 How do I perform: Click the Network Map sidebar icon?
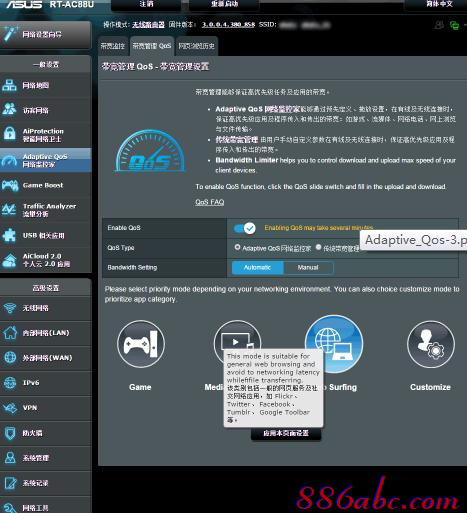click(x=9, y=85)
